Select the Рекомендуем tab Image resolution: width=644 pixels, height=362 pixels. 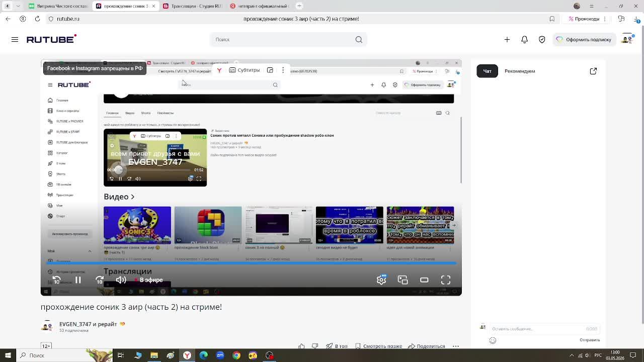(x=520, y=71)
